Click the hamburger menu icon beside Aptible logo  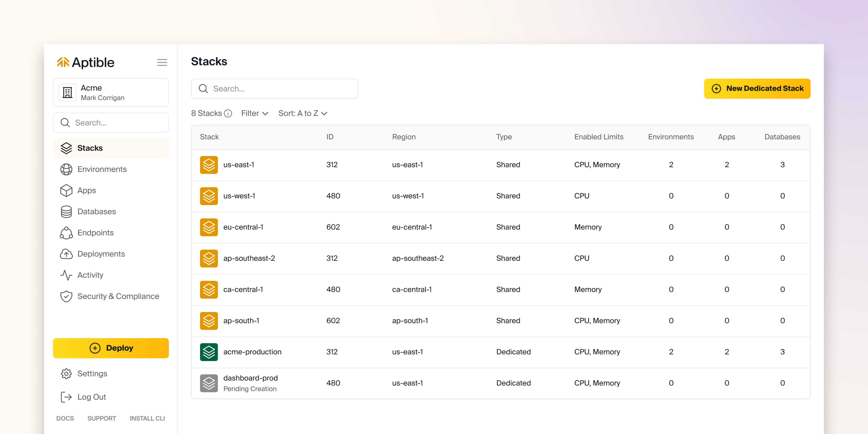pos(162,62)
